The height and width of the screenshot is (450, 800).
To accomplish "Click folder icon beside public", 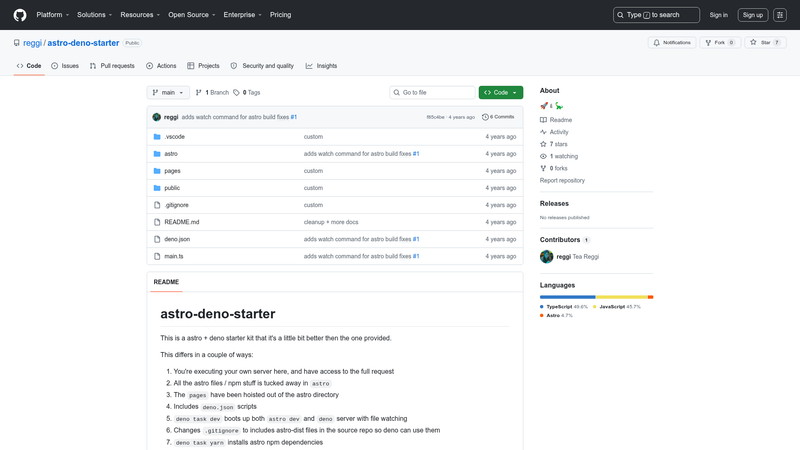I will coord(157,188).
